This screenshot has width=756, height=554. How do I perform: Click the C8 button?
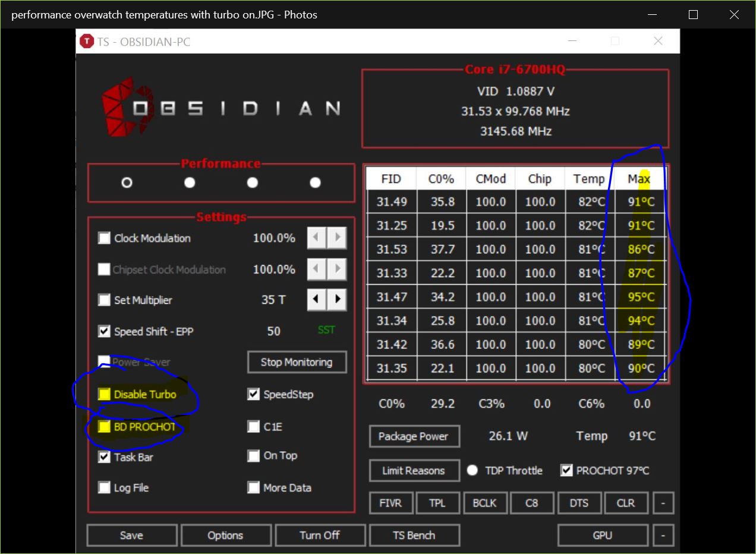click(531, 503)
